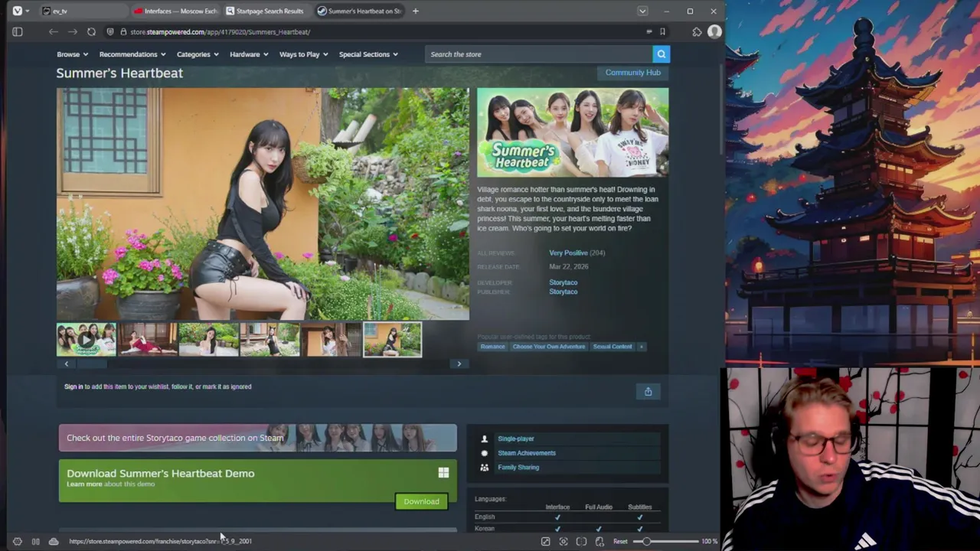Toggle the browser side panel icon
The height and width of the screenshot is (551, 980).
point(18,31)
